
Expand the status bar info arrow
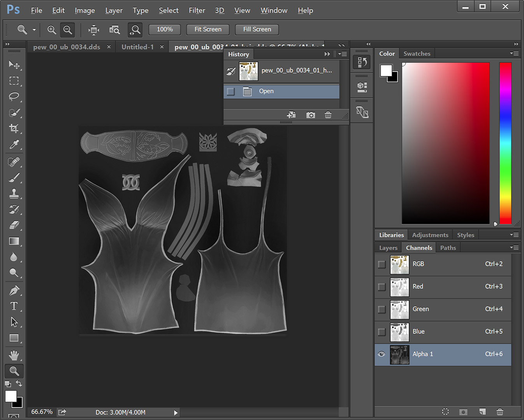pos(176,413)
